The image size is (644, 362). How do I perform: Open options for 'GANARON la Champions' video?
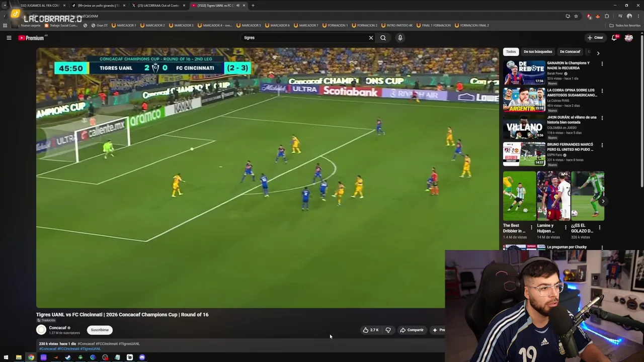(602, 64)
